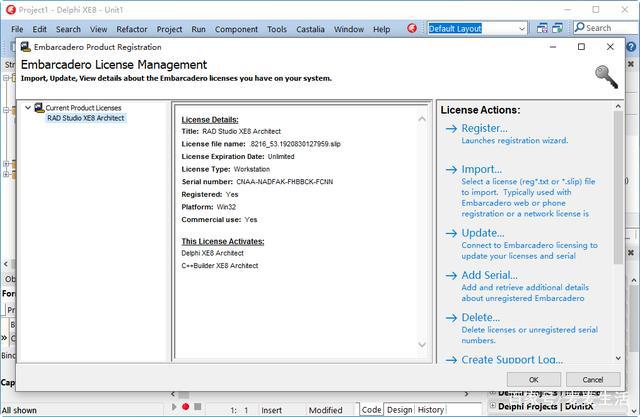Click the Delete... action link
Screen dimensions: 640x417
tap(480, 317)
